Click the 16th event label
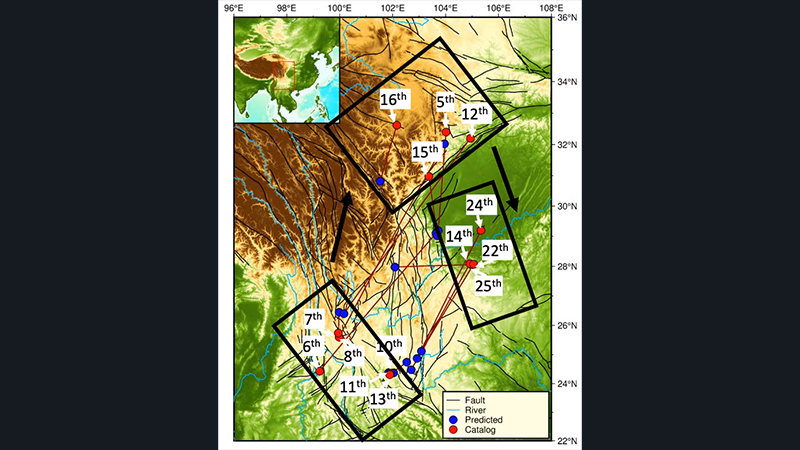 click(395, 100)
